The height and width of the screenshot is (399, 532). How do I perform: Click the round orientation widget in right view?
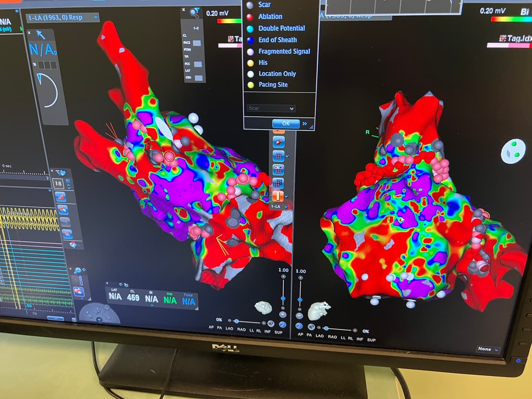click(513, 151)
